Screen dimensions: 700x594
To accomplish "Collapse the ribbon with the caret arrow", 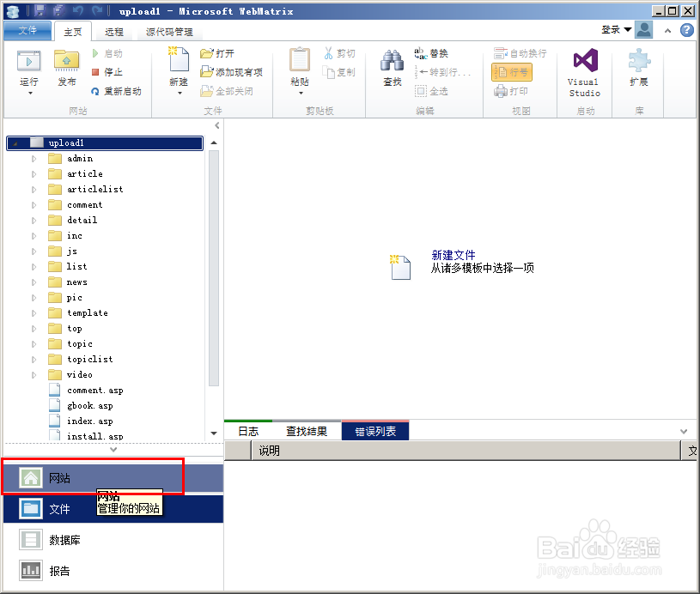I will point(667,31).
